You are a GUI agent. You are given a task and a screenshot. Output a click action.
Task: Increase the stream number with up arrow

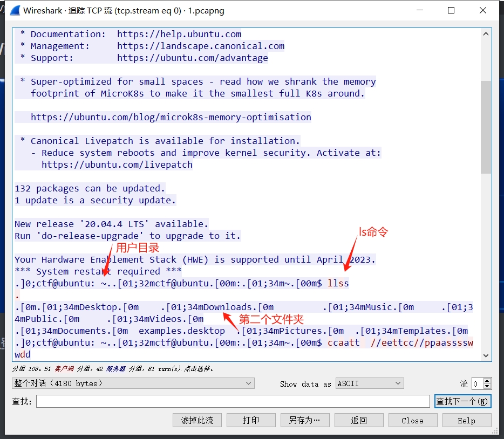pos(487,381)
